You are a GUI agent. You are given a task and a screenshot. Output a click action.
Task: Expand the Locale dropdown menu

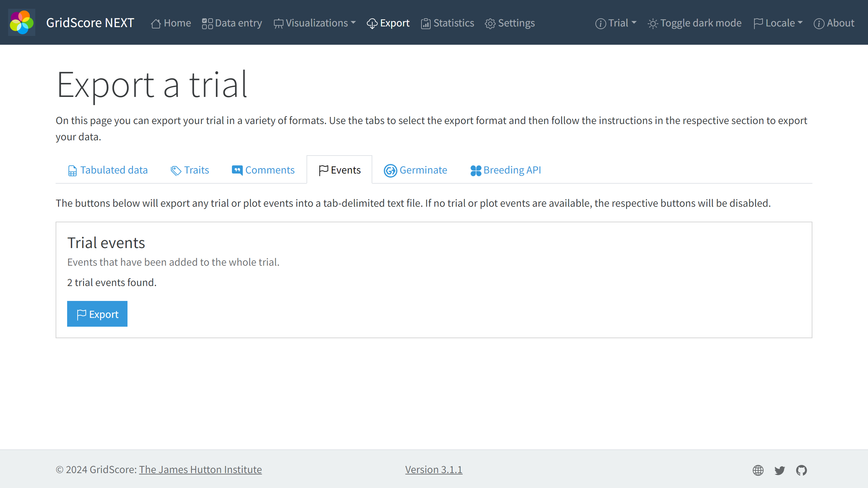tap(778, 23)
